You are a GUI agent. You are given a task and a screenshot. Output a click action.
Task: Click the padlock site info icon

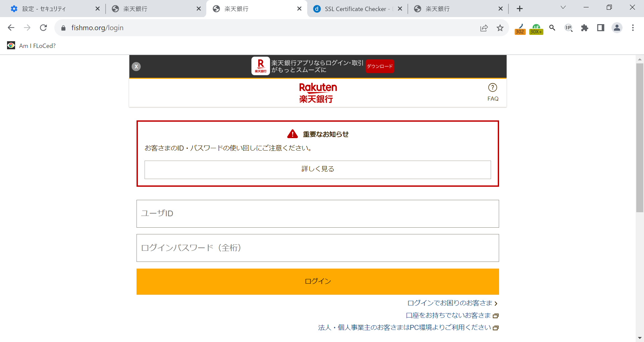63,28
